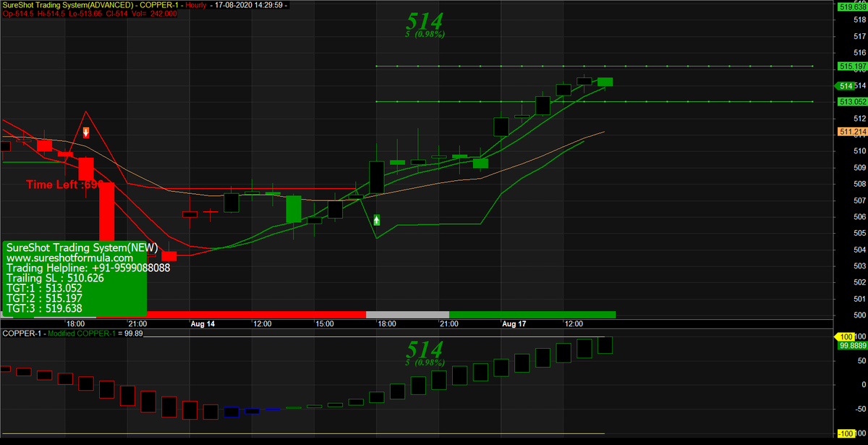Click the green '514' in the indicator pane
Viewport: 868px width, 445px height.
coord(425,350)
